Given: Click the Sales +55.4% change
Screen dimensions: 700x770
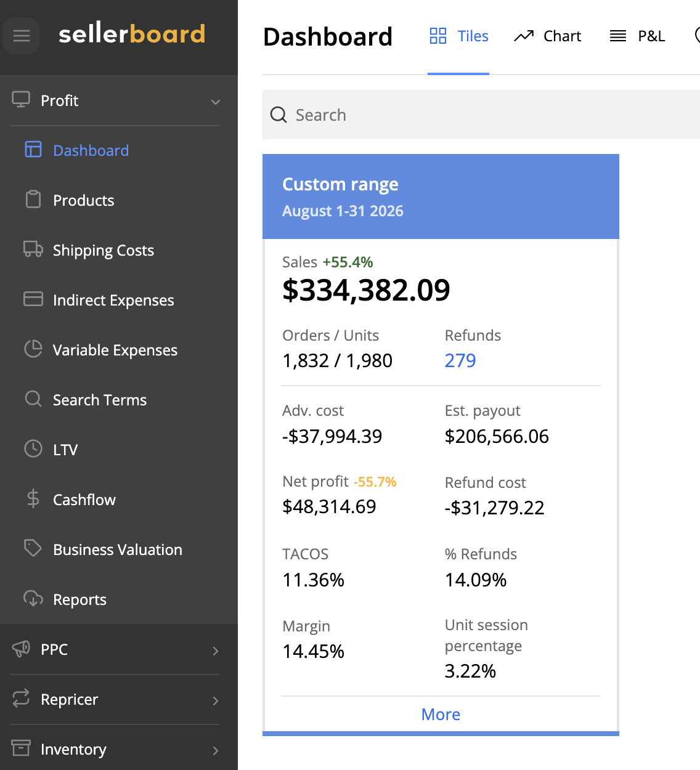Looking at the screenshot, I should tap(348, 262).
